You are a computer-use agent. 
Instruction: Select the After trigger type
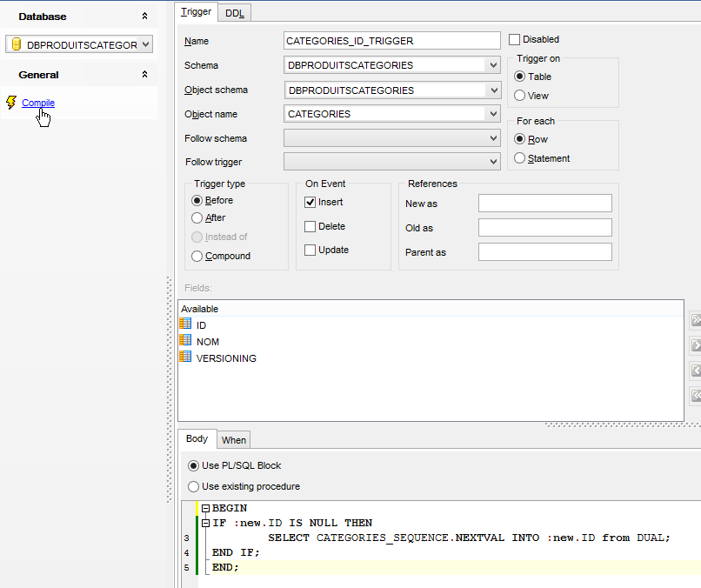tap(197, 218)
